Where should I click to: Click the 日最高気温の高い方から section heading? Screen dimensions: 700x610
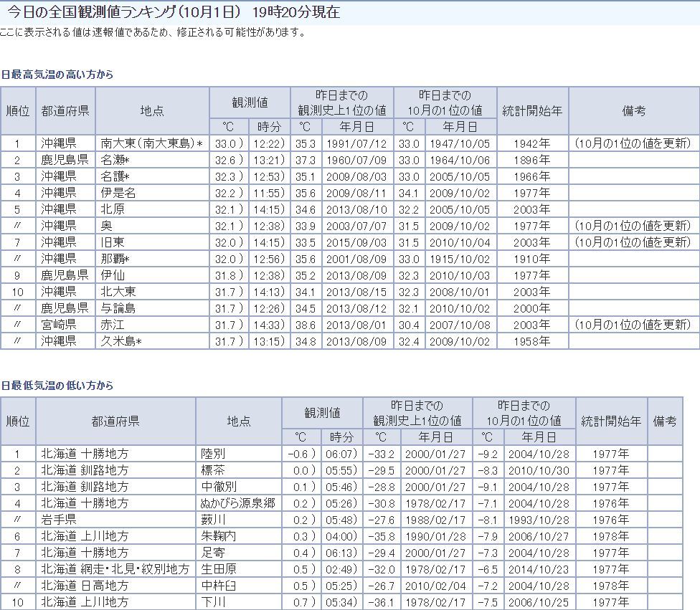57,75
